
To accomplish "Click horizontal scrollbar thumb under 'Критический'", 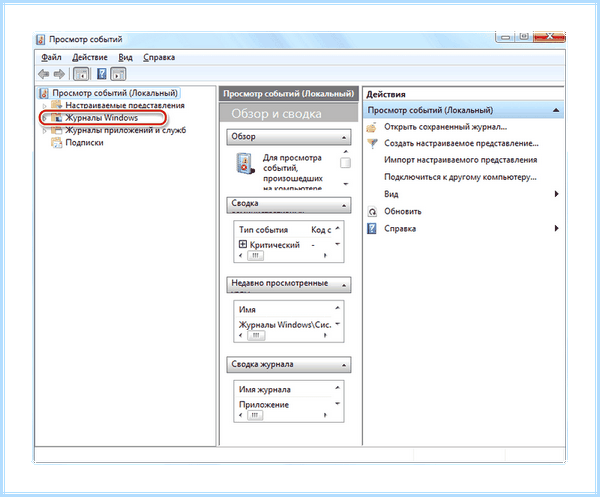I will (x=255, y=256).
